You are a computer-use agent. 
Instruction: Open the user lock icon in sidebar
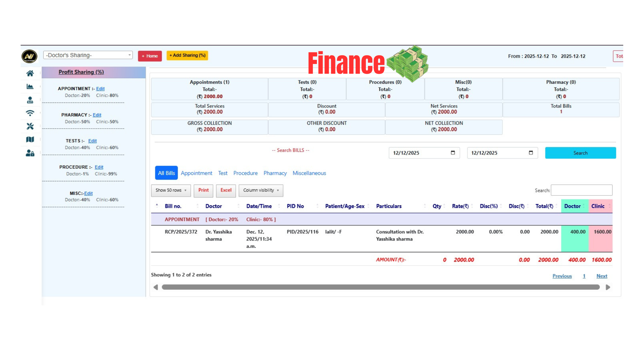click(x=30, y=153)
